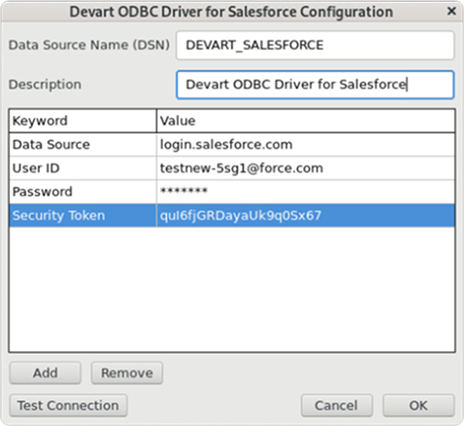Screen dimensions: 464x426
Task: Select the Password keyword cell
Action: 83,192
